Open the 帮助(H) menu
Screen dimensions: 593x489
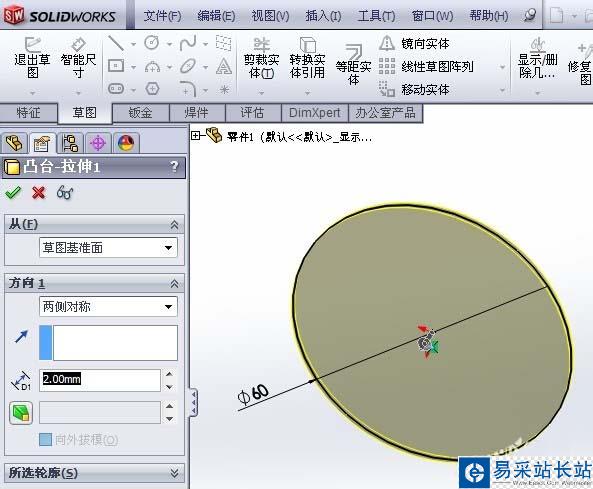[x=489, y=16]
